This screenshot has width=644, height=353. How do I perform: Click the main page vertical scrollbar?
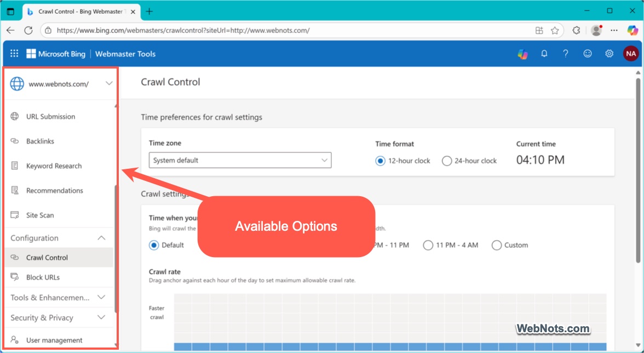pyautogui.click(x=638, y=170)
